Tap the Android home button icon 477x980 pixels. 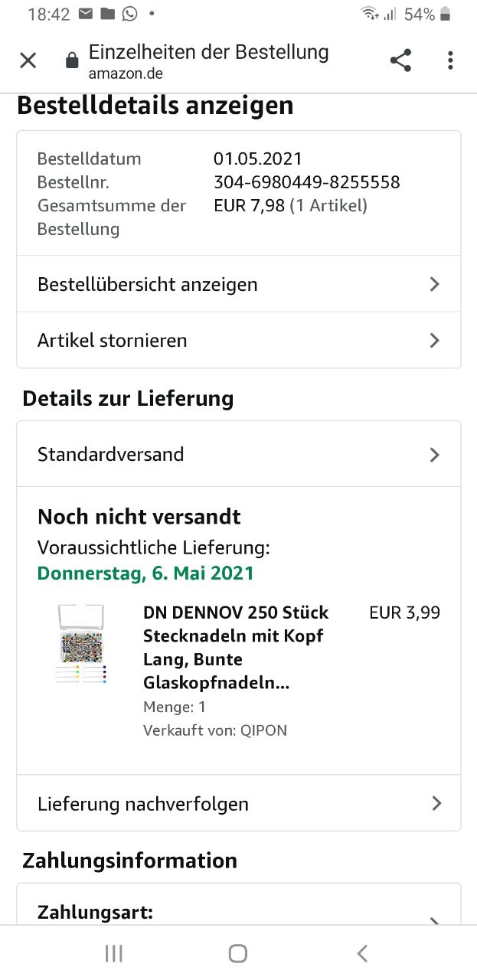238,953
